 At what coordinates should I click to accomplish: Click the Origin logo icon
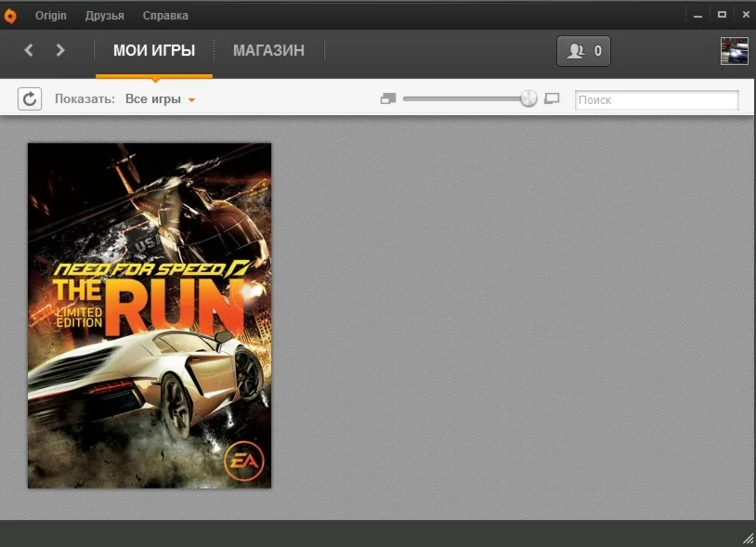click(x=10, y=16)
